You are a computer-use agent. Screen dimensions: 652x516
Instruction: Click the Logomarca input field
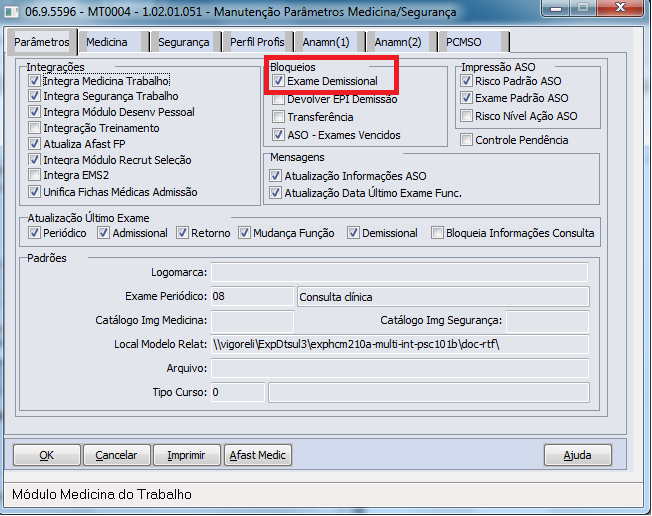pos(399,272)
